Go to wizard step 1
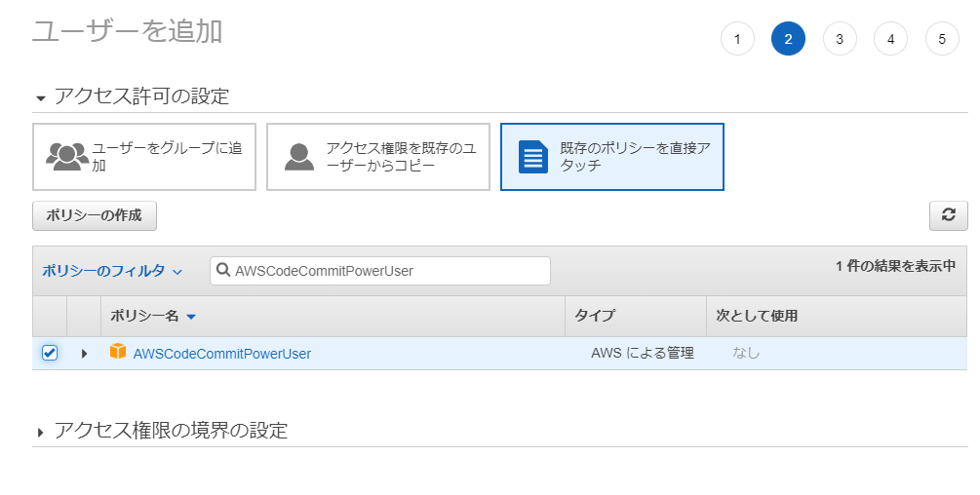The image size is (980, 495). coord(737,39)
